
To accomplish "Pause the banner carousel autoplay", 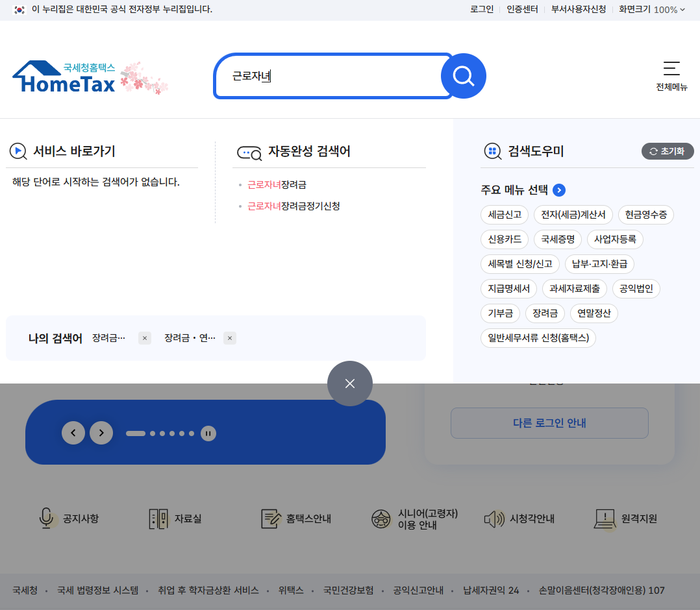I will 208,433.
